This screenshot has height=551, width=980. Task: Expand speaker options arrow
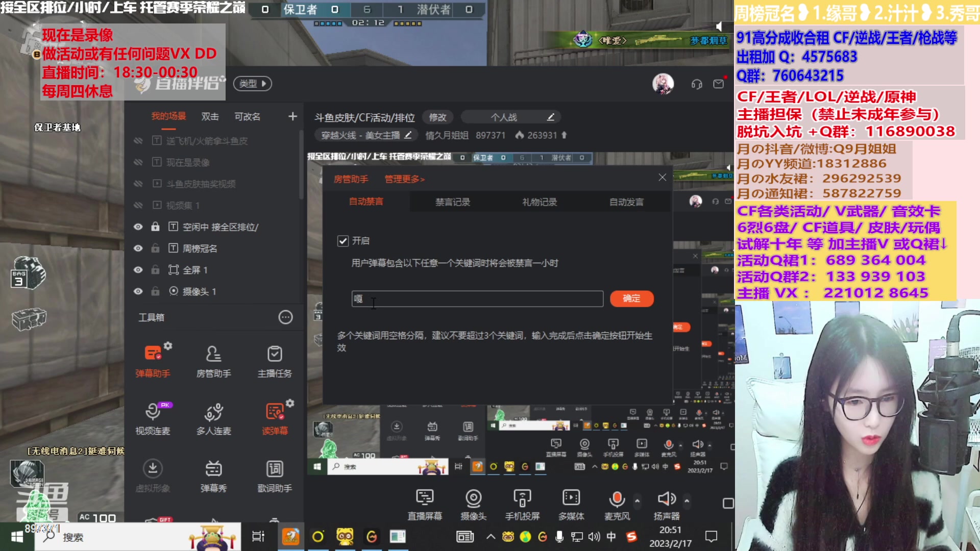pos(687,501)
